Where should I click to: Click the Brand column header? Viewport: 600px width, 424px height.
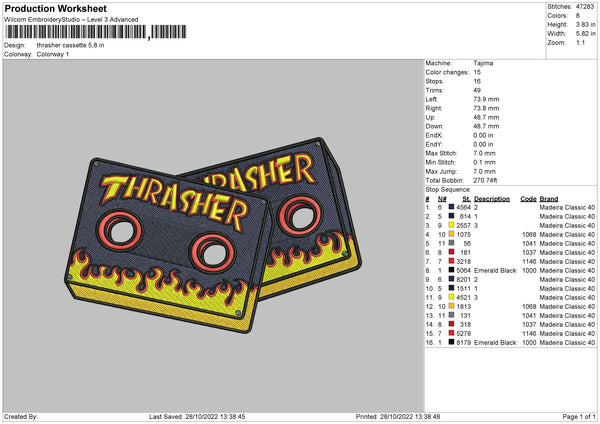pos(548,198)
